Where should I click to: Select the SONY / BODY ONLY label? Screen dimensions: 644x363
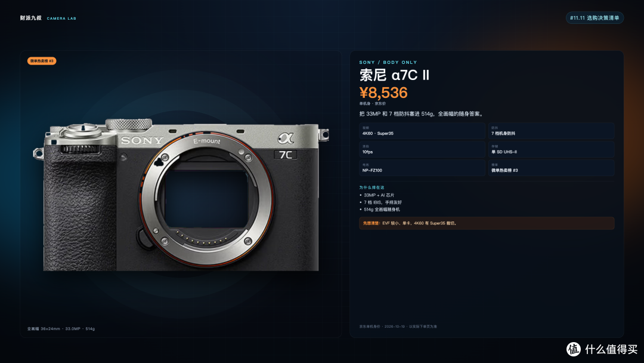pos(388,63)
